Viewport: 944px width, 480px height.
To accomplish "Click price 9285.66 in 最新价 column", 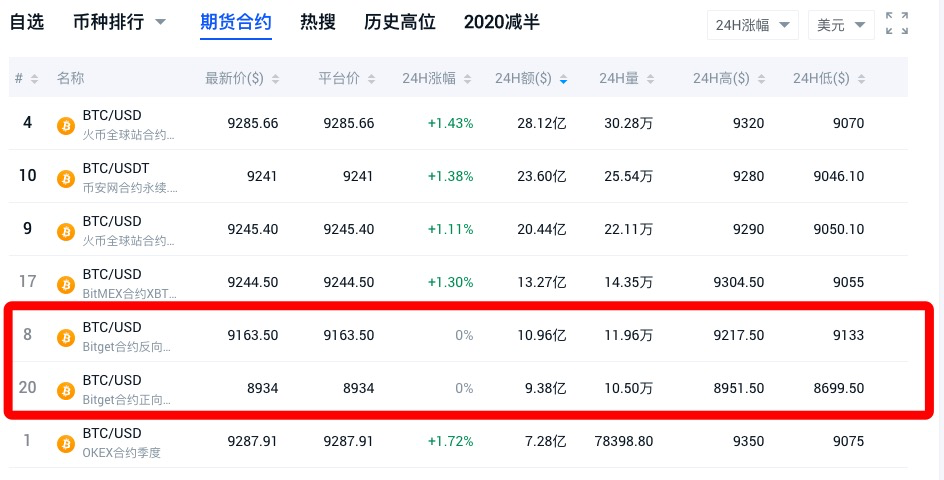I will (x=253, y=123).
